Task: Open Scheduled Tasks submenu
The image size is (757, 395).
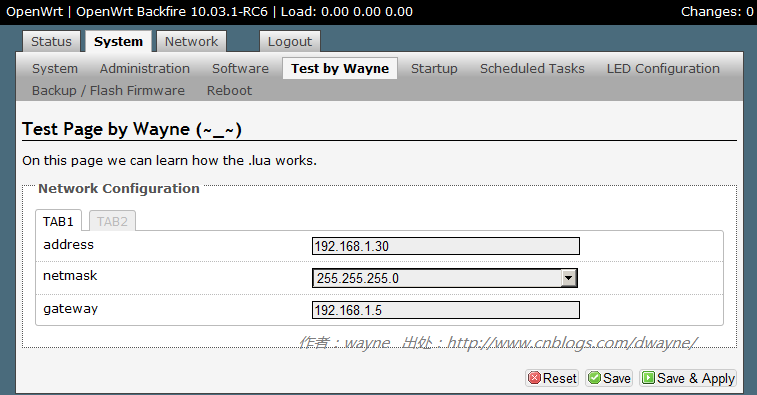Action: (532, 69)
